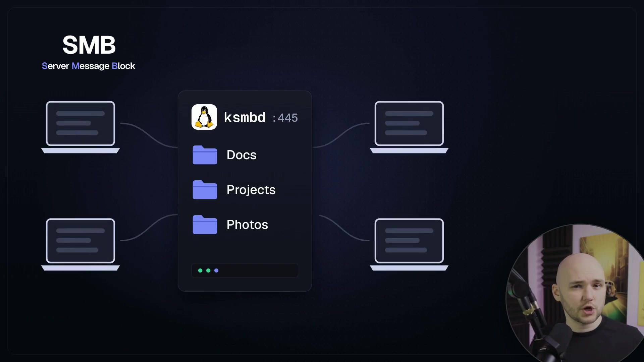This screenshot has width=644, height=362.
Task: Click the :445 port number
Action: [x=285, y=118]
